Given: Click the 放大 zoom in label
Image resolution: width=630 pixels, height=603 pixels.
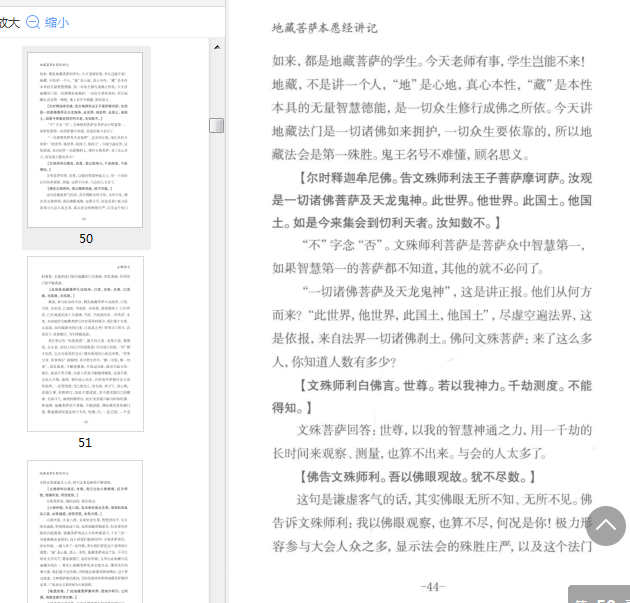Looking at the screenshot, I should pos(10,22).
